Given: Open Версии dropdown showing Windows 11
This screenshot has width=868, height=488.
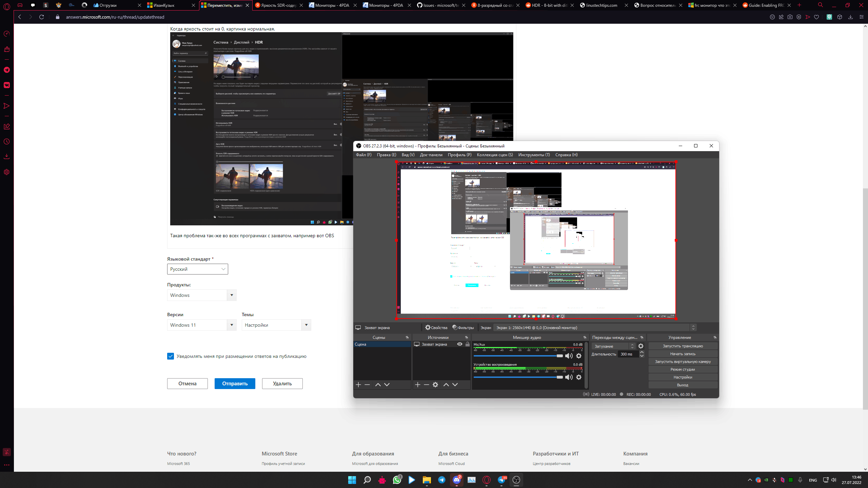Looking at the screenshot, I should pyautogui.click(x=202, y=325).
